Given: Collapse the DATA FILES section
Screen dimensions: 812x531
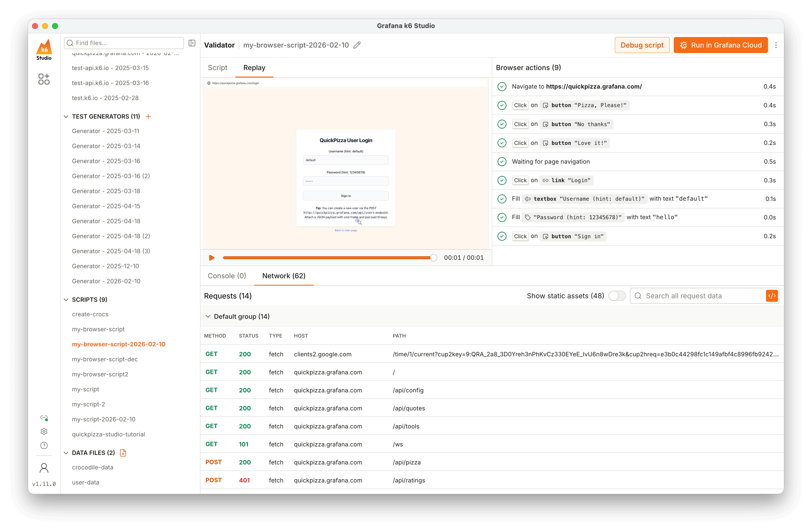Looking at the screenshot, I should tap(66, 453).
